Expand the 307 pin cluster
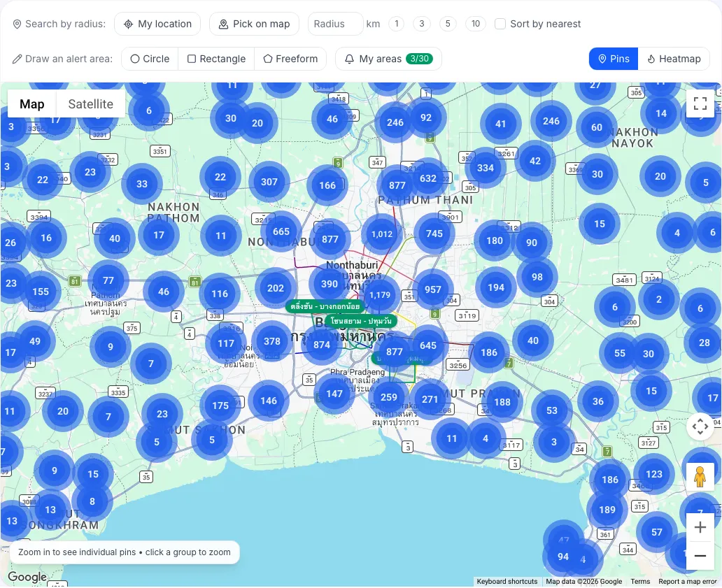This screenshot has height=588, width=722. (269, 182)
